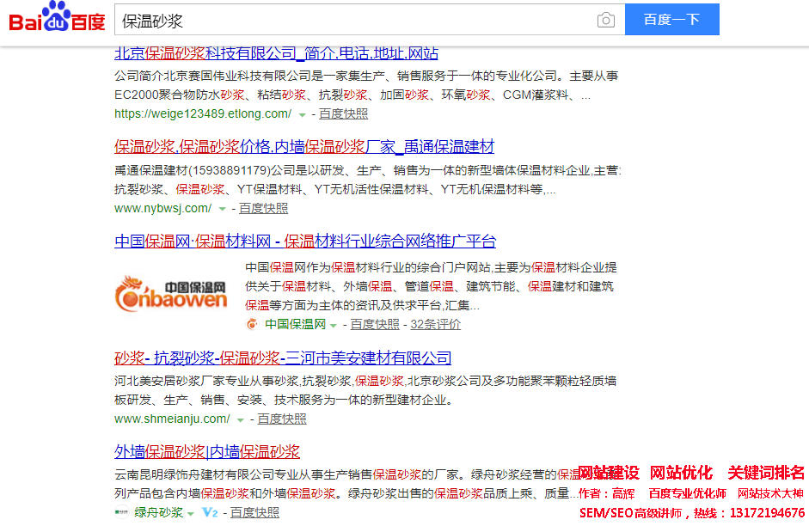809x532 pixels.
Task: Open the 禹通保温建材 result title link
Action: tap(304, 146)
